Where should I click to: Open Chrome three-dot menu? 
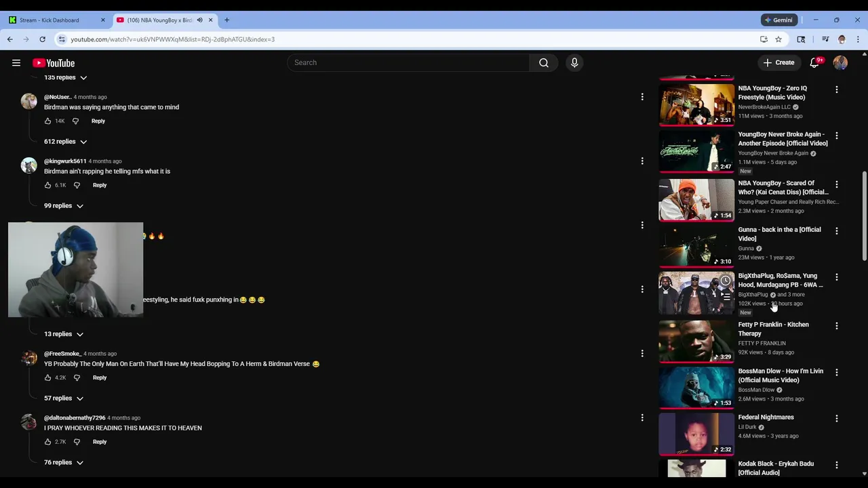[858, 39]
